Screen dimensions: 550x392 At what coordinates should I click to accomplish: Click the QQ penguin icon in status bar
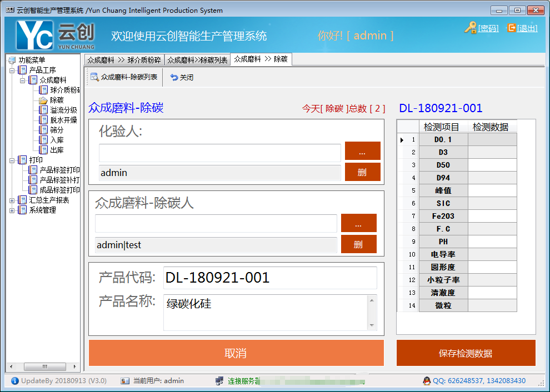pyautogui.click(x=426, y=381)
